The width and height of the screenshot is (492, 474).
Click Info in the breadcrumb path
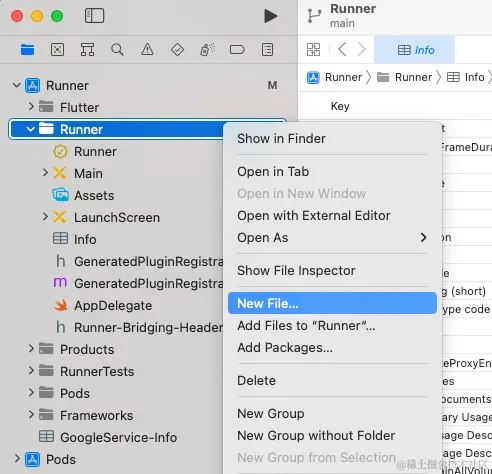[466, 77]
